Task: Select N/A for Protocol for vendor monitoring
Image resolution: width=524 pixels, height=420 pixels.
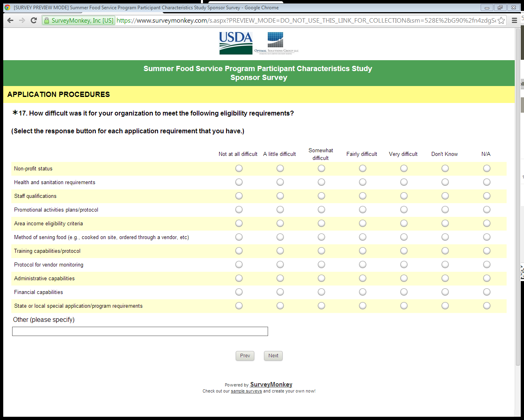Action: click(487, 265)
